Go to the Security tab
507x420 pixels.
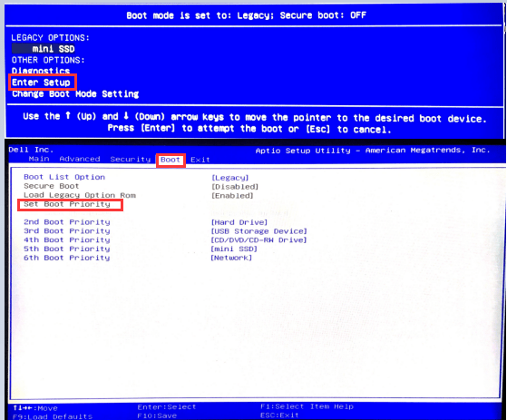(x=131, y=160)
